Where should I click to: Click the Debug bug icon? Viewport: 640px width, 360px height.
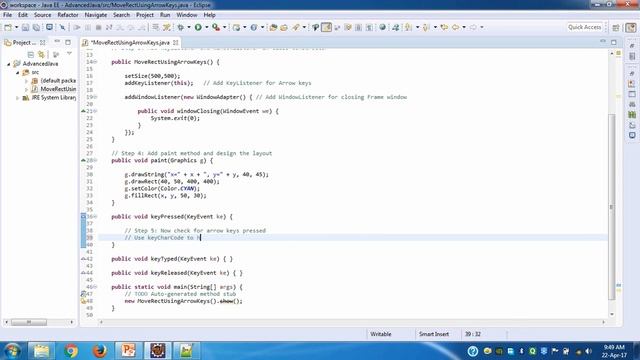point(180,27)
